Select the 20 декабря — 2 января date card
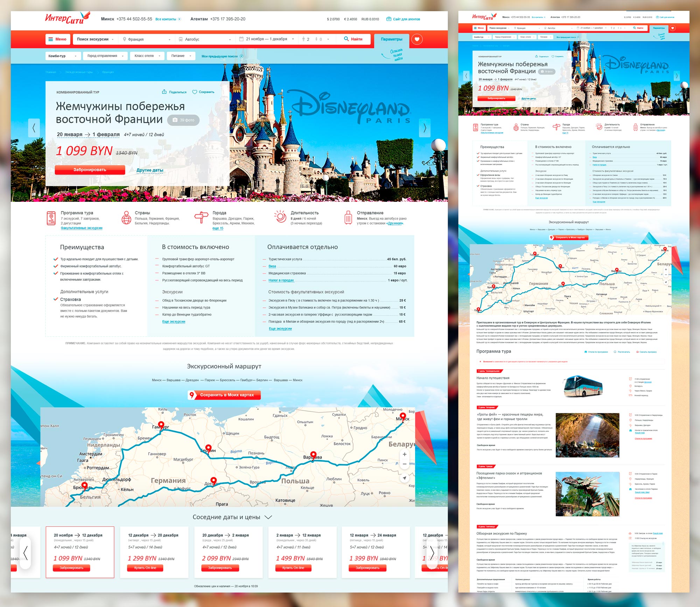700x607 pixels. coord(228,552)
